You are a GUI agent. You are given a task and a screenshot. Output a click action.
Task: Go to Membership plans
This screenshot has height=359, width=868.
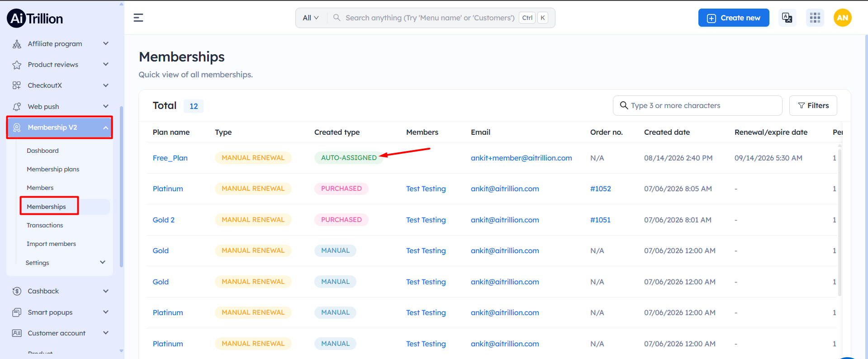(x=53, y=169)
